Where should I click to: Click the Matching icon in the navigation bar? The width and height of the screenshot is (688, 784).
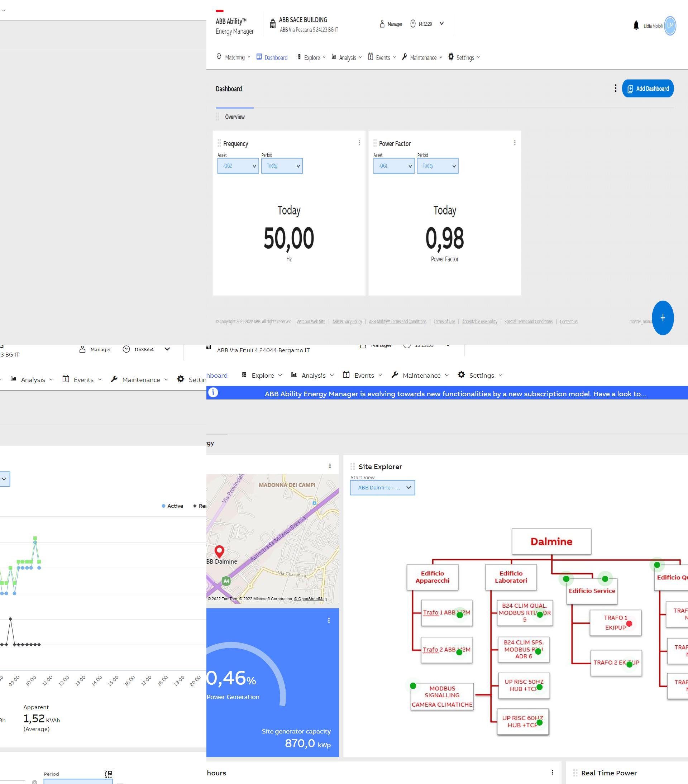(219, 56)
